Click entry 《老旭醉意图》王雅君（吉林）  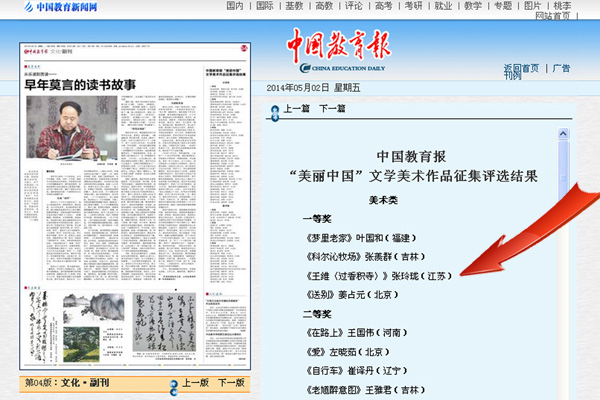tap(365, 390)
